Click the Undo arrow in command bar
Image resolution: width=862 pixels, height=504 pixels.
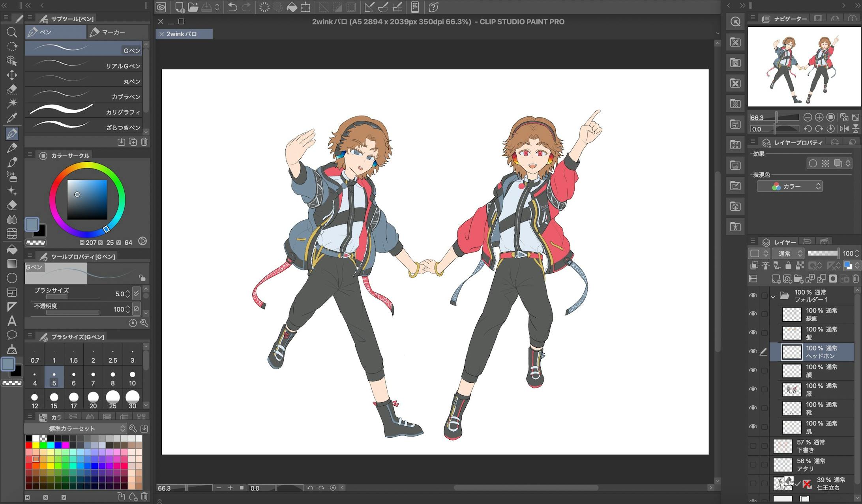(x=232, y=7)
